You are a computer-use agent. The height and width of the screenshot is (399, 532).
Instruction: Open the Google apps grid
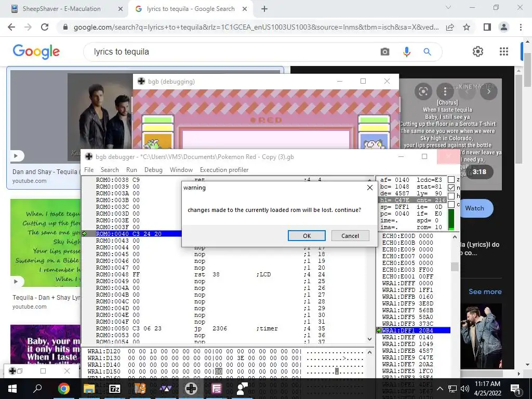click(x=504, y=51)
